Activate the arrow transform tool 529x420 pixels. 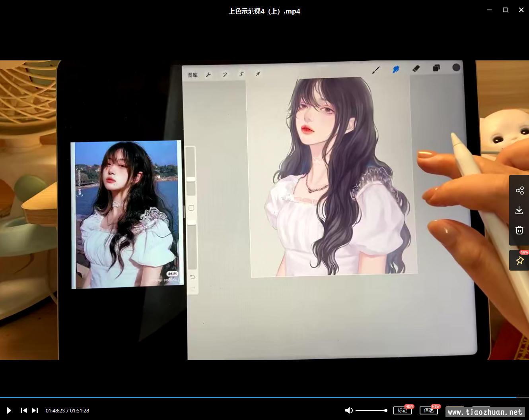pos(258,74)
